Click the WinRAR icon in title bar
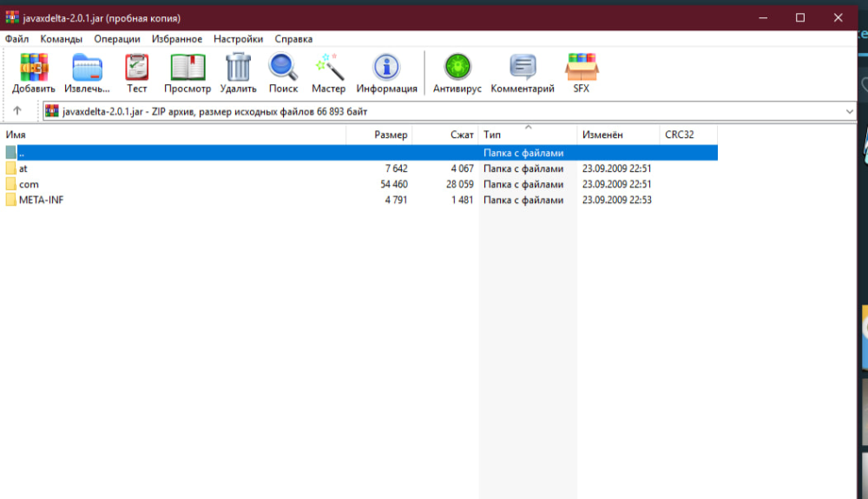 pos(12,17)
